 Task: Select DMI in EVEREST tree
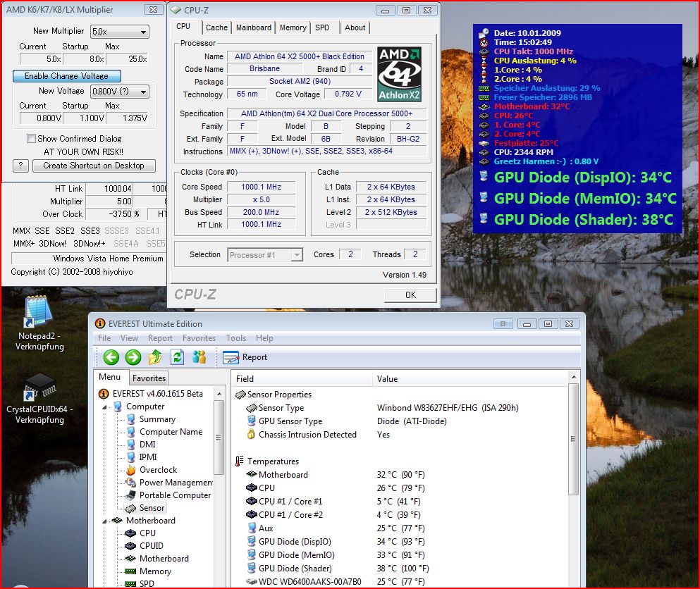147,445
